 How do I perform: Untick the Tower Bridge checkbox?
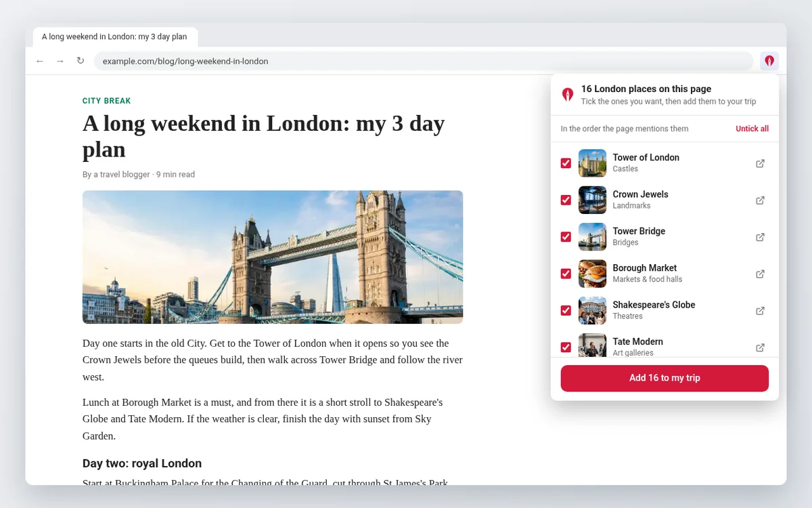(x=566, y=237)
